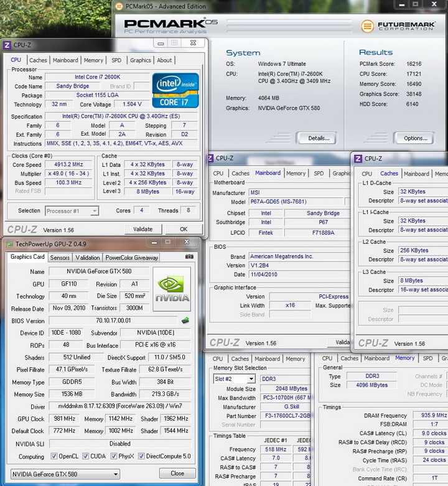Open PowerColor Giveaway tab in GPU-Z
This screenshot has height=486, width=448.
click(132, 258)
